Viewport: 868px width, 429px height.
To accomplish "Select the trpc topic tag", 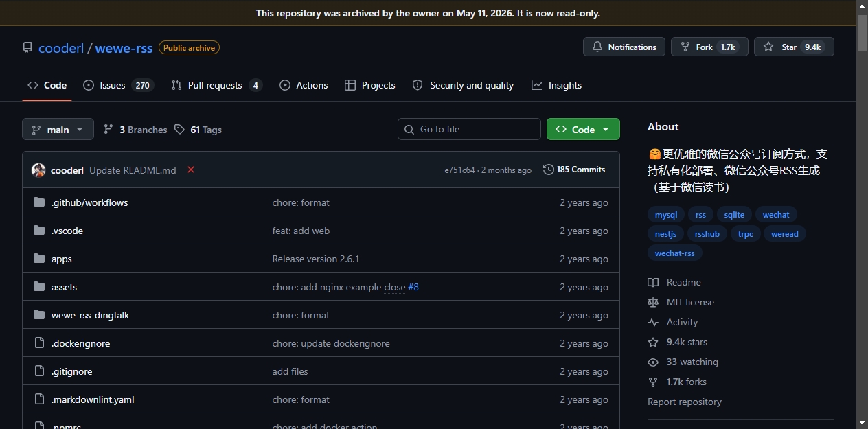I will tap(746, 234).
